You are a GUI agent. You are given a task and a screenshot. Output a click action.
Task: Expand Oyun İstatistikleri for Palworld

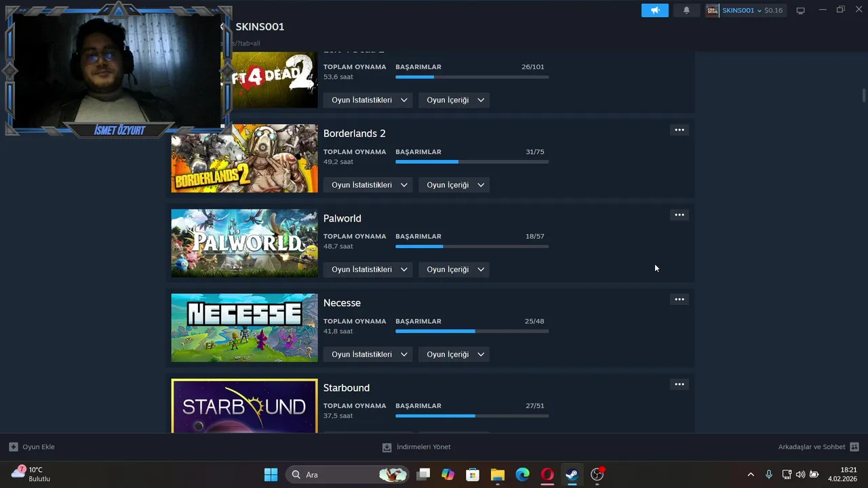pyautogui.click(x=368, y=269)
